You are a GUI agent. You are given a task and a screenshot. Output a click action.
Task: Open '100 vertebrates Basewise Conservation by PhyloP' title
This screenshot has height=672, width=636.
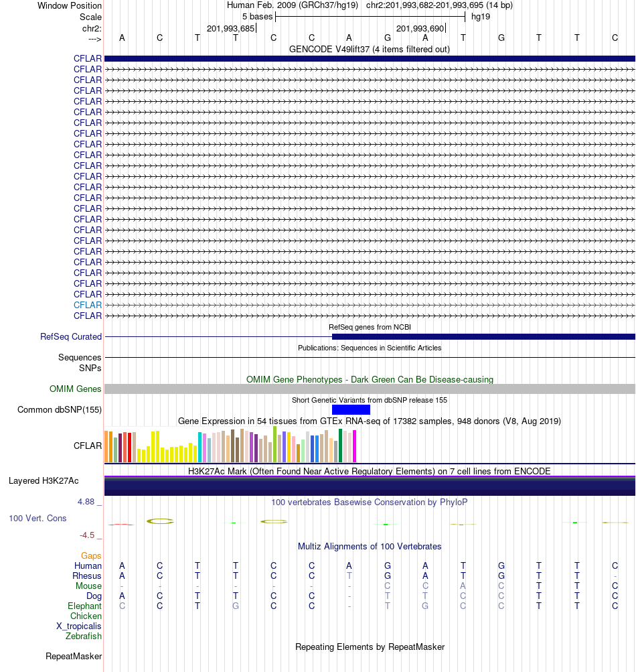tap(369, 502)
